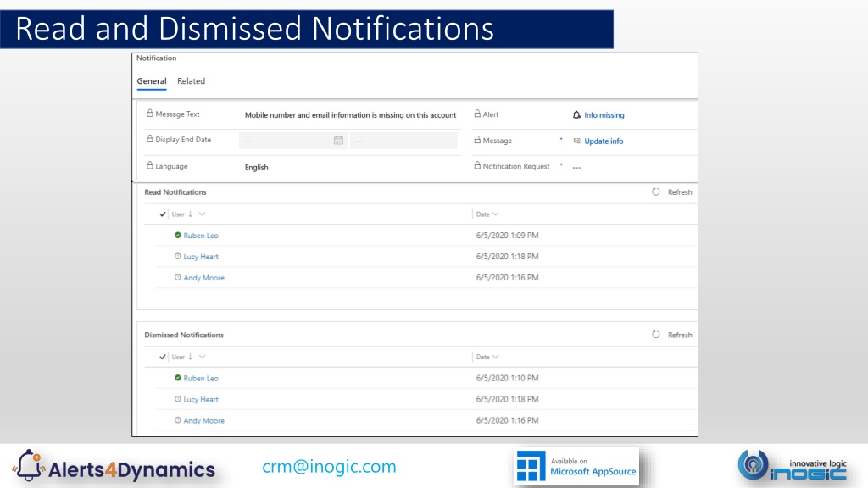
Task: Select the 6/5/2020 1:18 PM cell in Read Notifications
Action: (507, 256)
